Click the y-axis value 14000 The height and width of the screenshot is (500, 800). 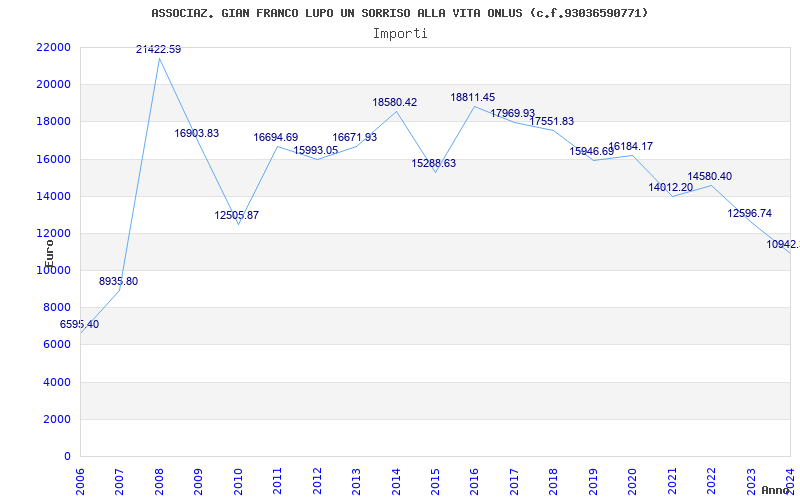[x=54, y=196]
